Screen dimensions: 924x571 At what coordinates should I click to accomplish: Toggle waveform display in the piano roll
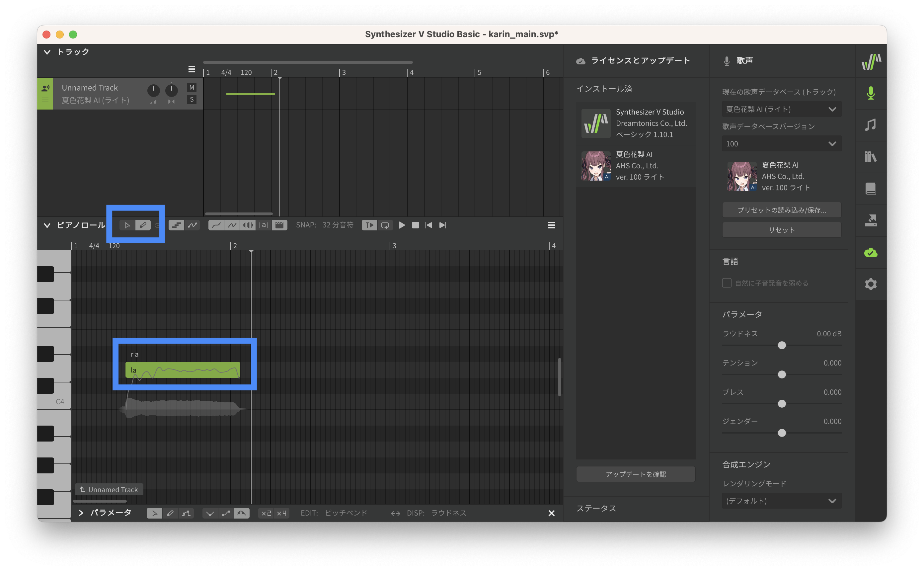click(x=248, y=225)
